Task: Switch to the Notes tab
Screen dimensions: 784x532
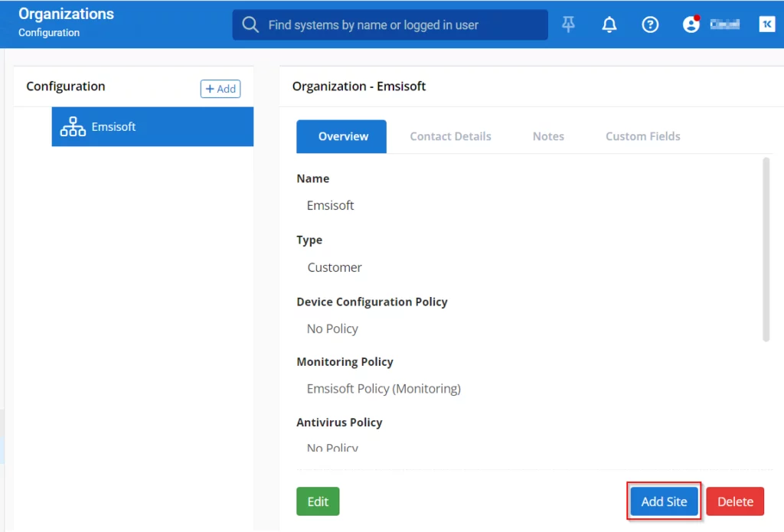Action: tap(548, 136)
